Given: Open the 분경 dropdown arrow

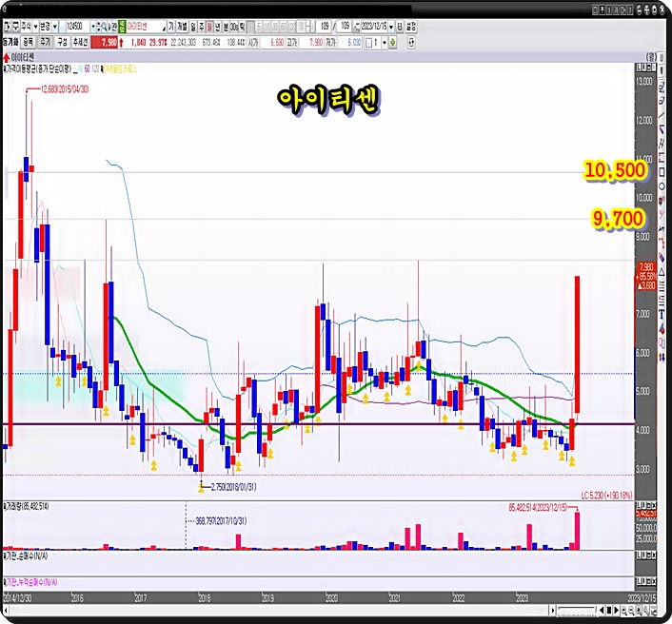Looking at the screenshot, I should 55,27.
